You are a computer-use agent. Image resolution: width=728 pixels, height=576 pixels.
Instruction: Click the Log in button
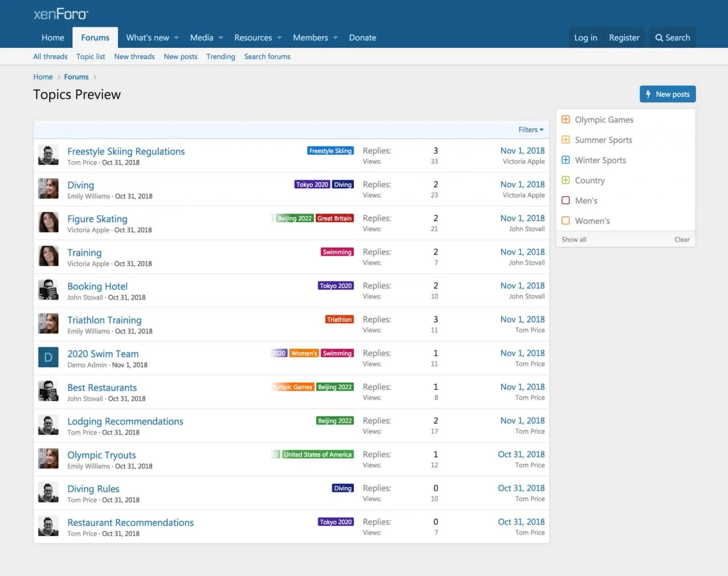pos(585,38)
